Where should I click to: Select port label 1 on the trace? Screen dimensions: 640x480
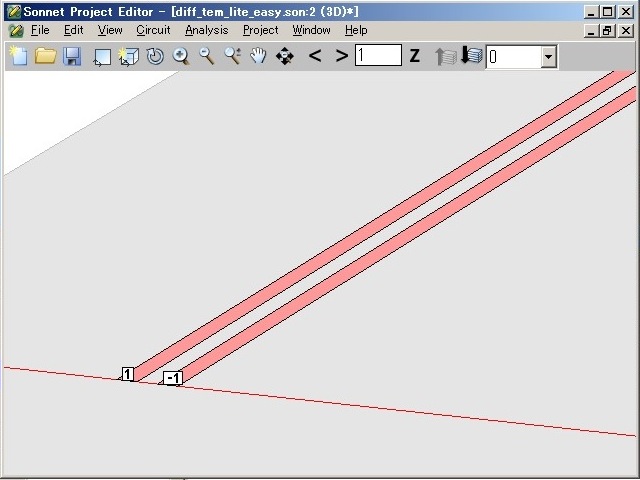128,374
